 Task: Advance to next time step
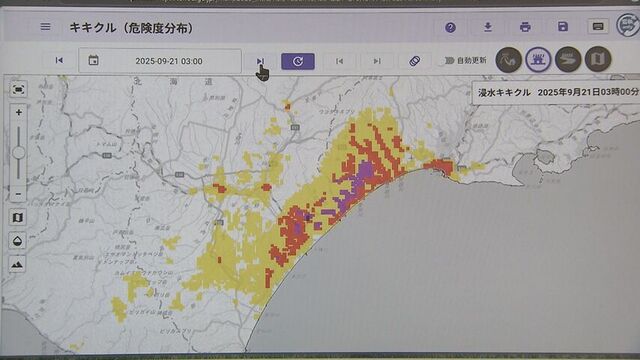coord(260,61)
